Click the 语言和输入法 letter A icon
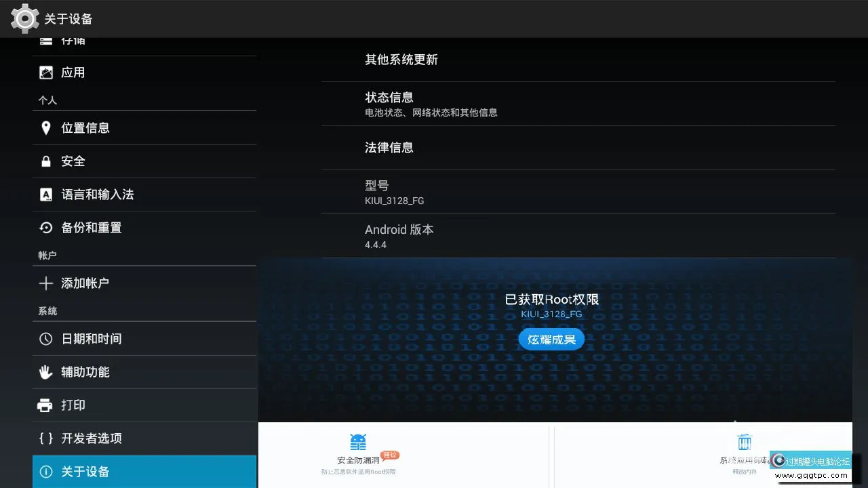The image size is (868, 488). tap(46, 195)
